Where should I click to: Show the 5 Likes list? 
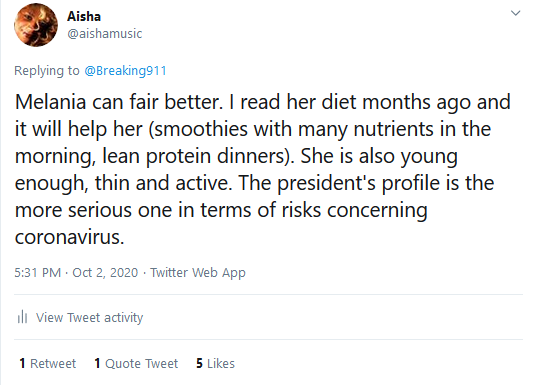click(215, 363)
